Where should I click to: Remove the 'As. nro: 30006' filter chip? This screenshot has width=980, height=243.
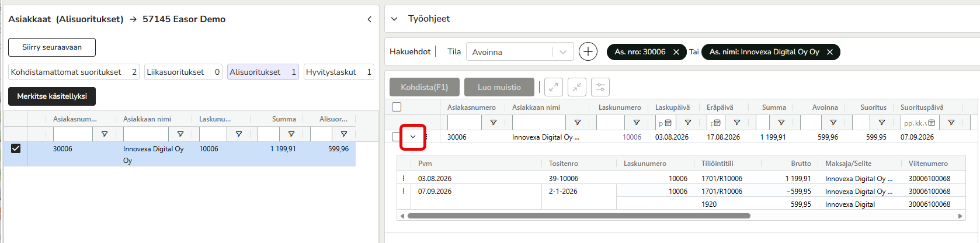pos(676,52)
